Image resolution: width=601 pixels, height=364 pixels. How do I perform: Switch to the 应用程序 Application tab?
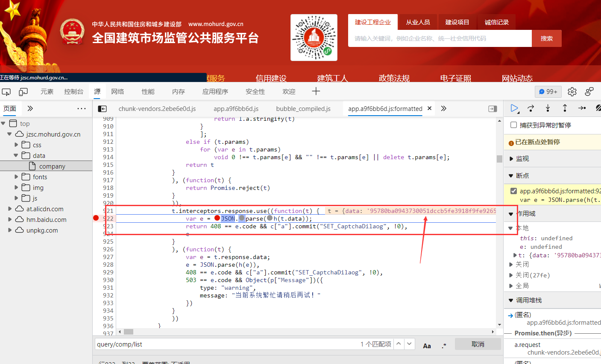tap(215, 92)
